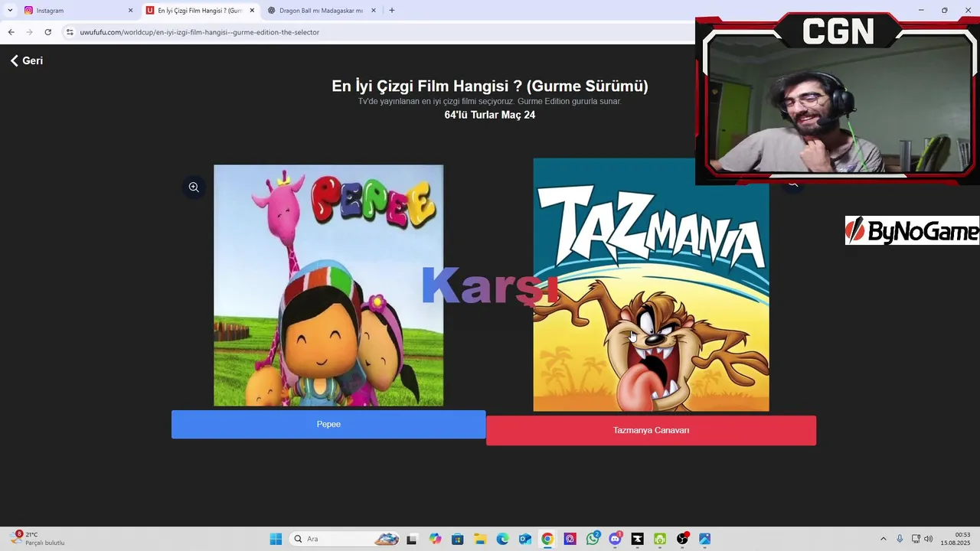Vote for Pepee button
980x551 pixels.
[x=328, y=424]
